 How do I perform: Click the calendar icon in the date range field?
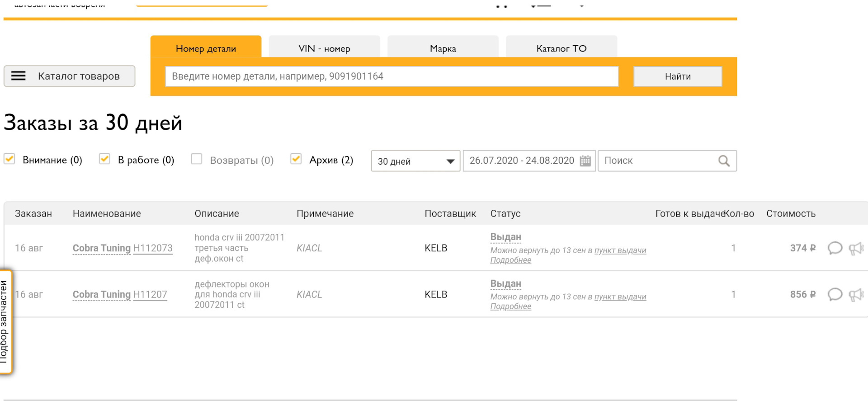(585, 160)
